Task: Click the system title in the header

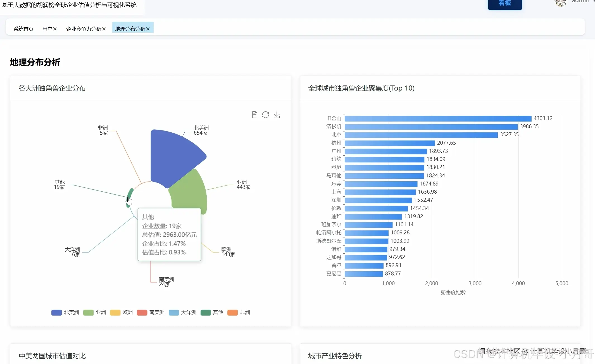Action: (x=69, y=5)
